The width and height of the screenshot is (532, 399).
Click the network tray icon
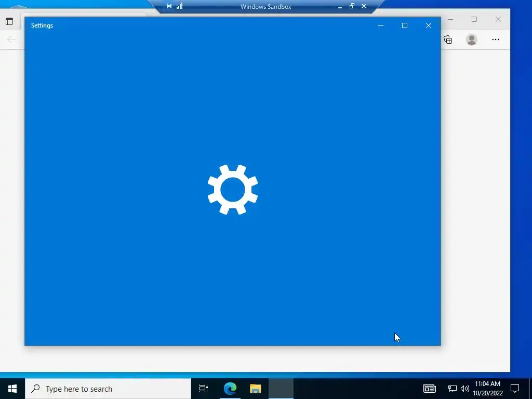pos(453,389)
